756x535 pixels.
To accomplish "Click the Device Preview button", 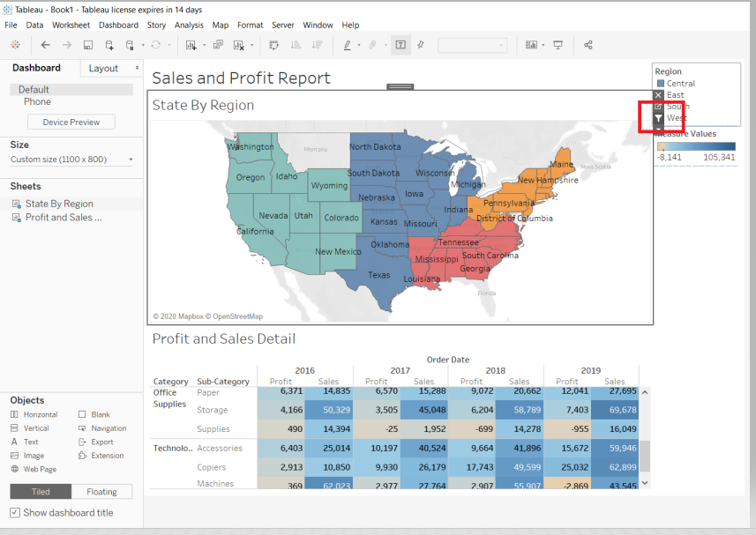I will (71, 122).
